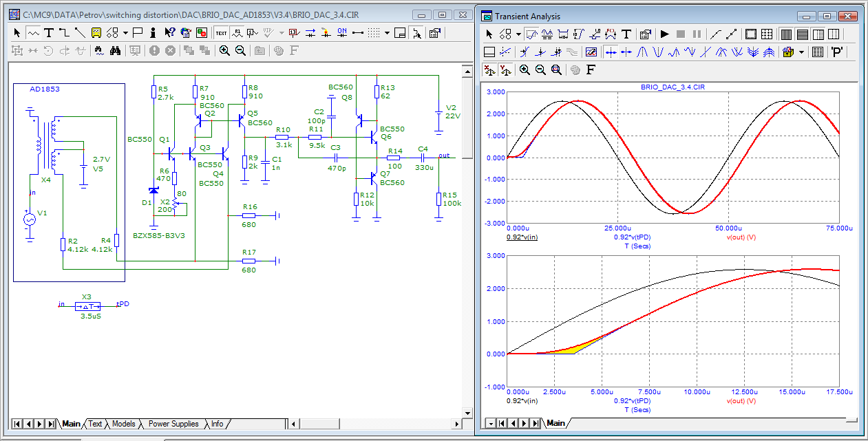Toggle node voltages display with red 13 icon

(x=295, y=32)
